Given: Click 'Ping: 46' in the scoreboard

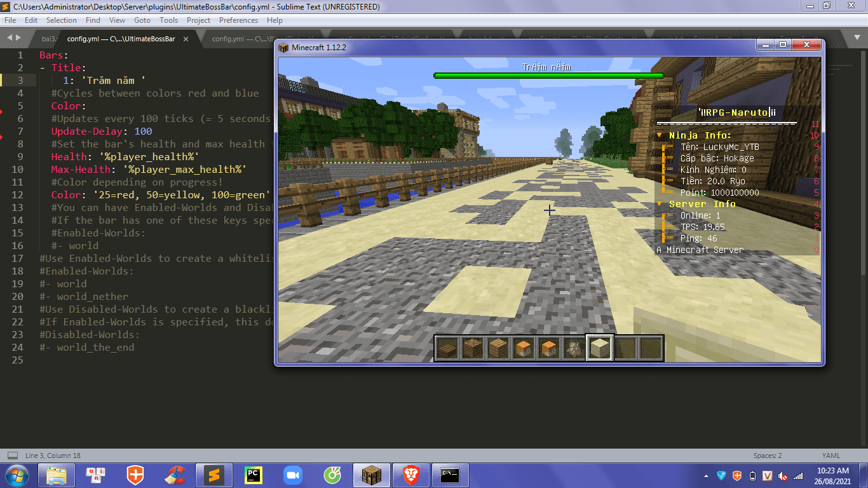Looking at the screenshot, I should coord(699,238).
